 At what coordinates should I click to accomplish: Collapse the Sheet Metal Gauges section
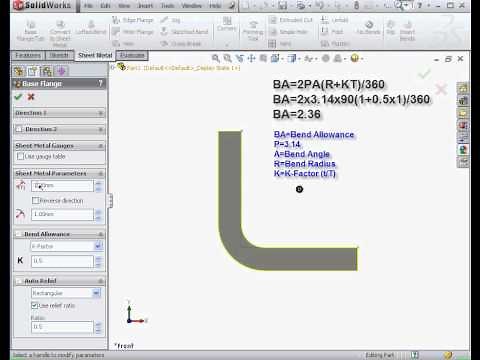[x=101, y=146]
